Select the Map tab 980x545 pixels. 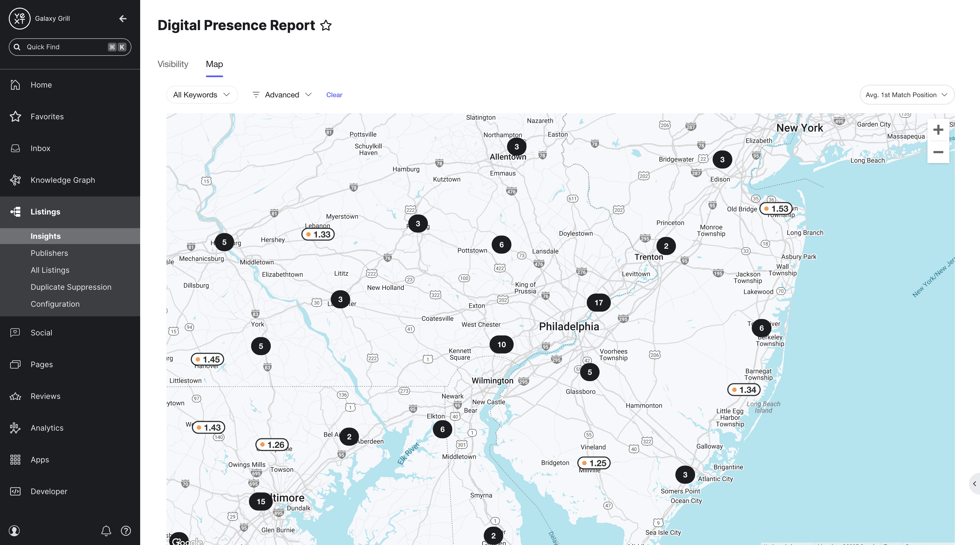[x=215, y=64]
